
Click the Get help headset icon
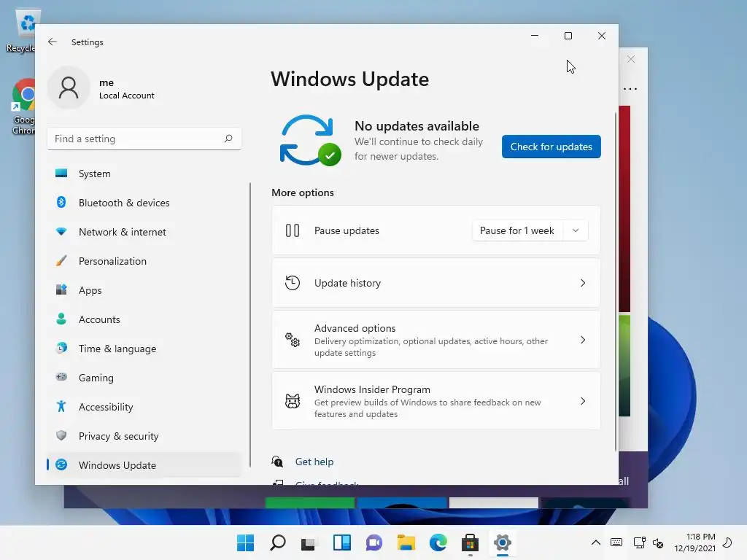point(277,462)
